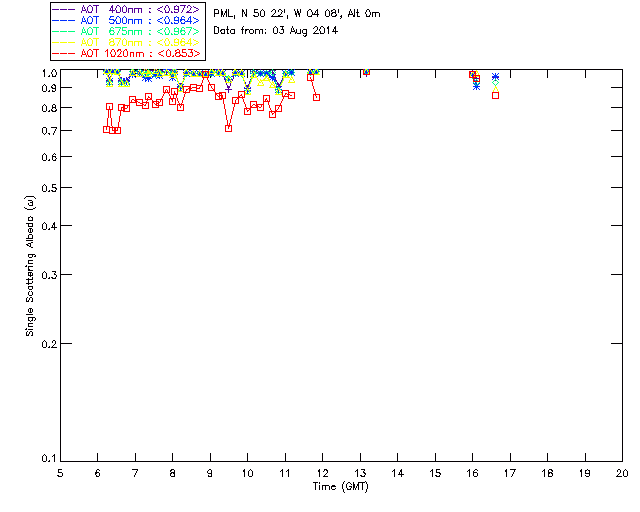The width and height of the screenshot is (640, 512).
Task: Click the x-axis label 5
Action: (x=60, y=473)
